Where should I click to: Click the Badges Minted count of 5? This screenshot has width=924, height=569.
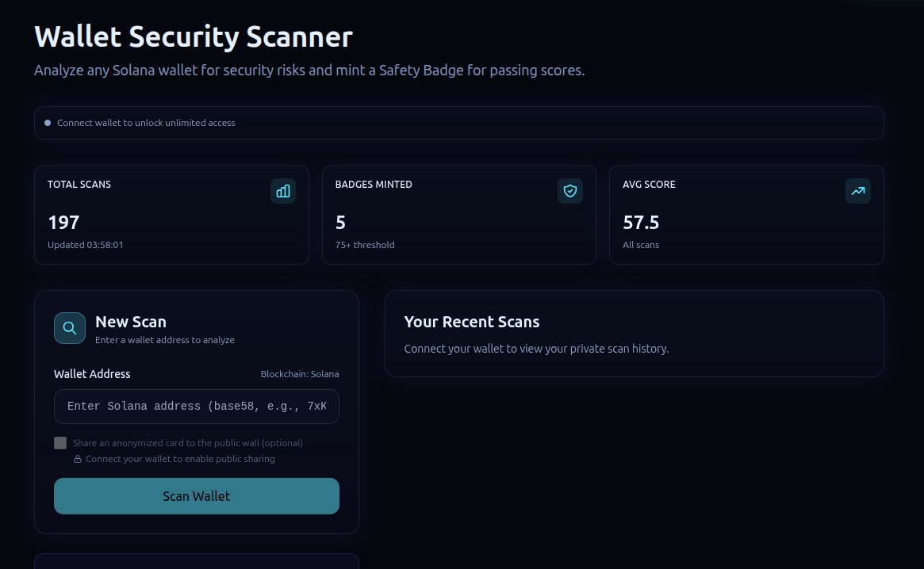click(x=340, y=223)
